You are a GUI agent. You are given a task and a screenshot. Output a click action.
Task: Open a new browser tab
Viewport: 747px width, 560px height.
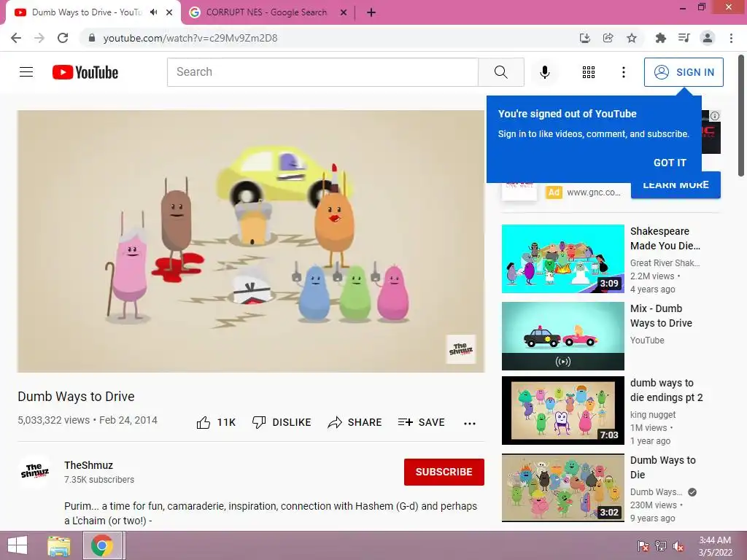point(371,13)
